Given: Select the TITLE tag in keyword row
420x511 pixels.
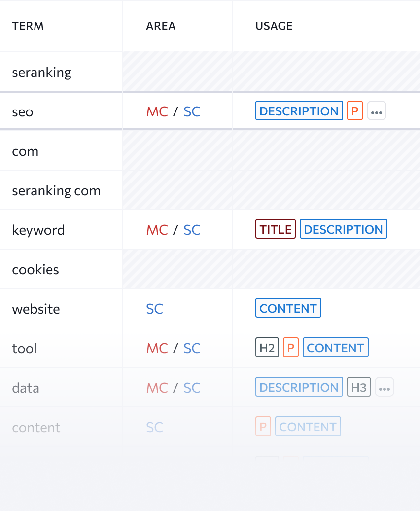Looking at the screenshot, I should (276, 229).
